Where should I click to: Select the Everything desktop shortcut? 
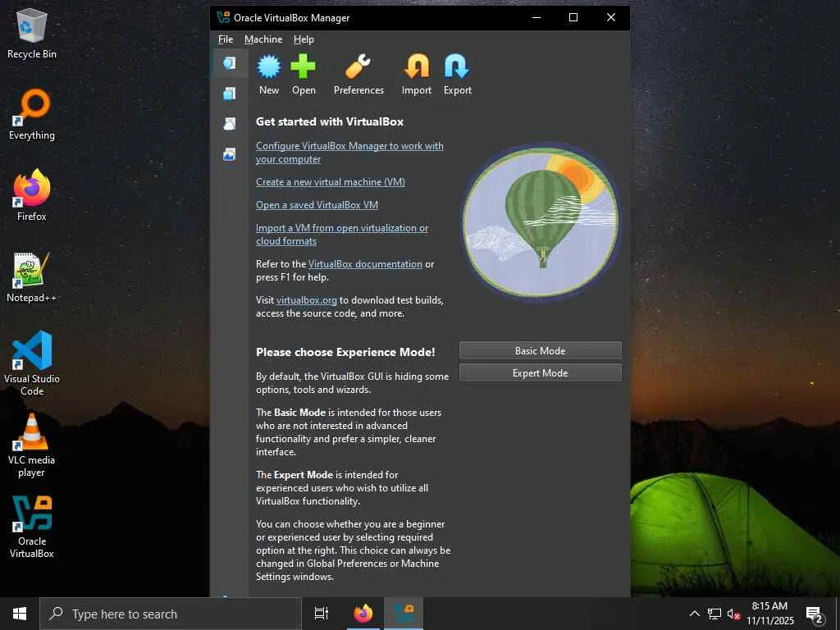coord(32,114)
